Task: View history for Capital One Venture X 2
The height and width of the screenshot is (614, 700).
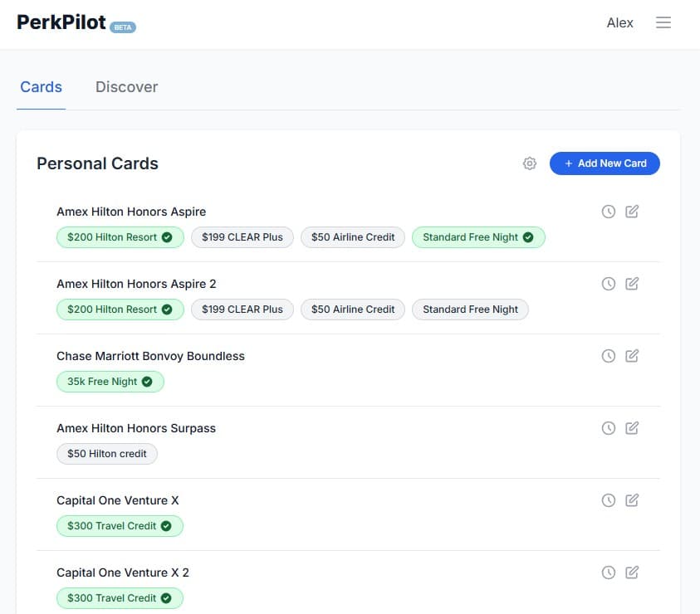Action: [609, 572]
